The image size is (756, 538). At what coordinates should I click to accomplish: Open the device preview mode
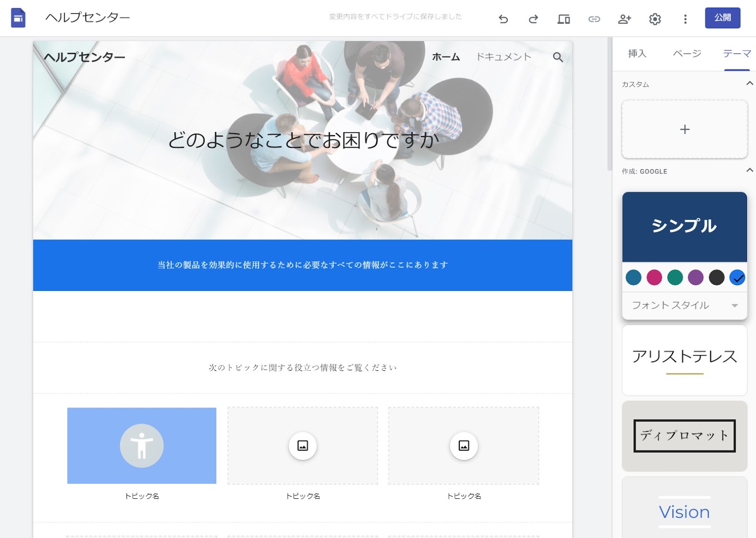563,19
